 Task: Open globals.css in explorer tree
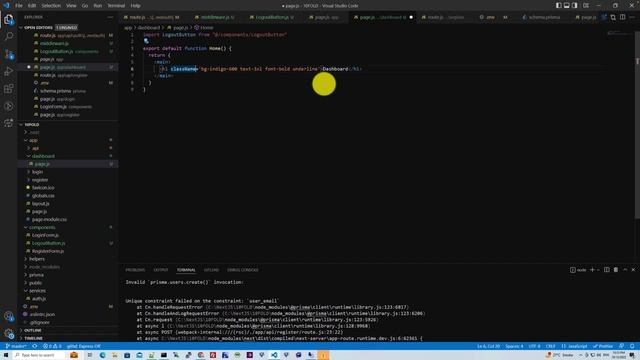pos(43,196)
